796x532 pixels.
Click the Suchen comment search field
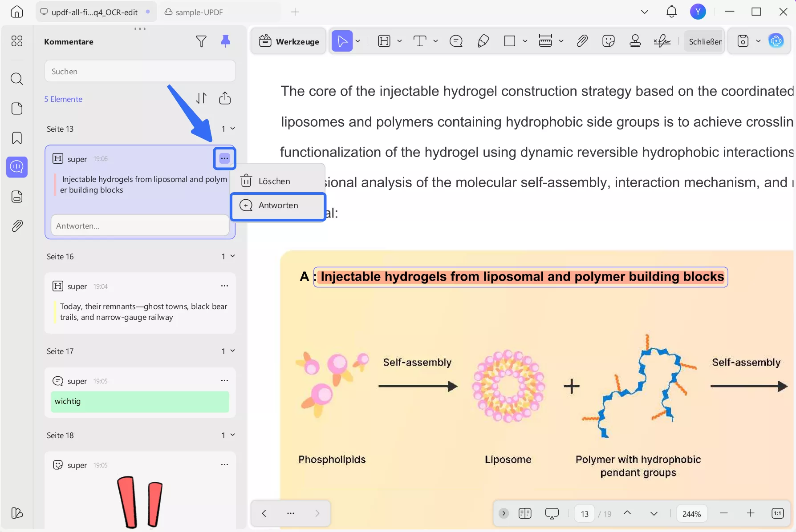pos(140,71)
